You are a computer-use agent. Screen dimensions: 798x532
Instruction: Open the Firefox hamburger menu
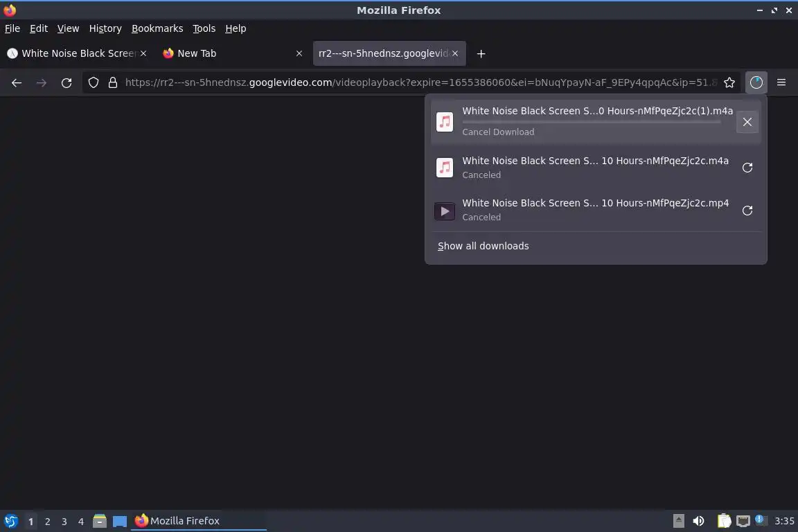coord(781,82)
